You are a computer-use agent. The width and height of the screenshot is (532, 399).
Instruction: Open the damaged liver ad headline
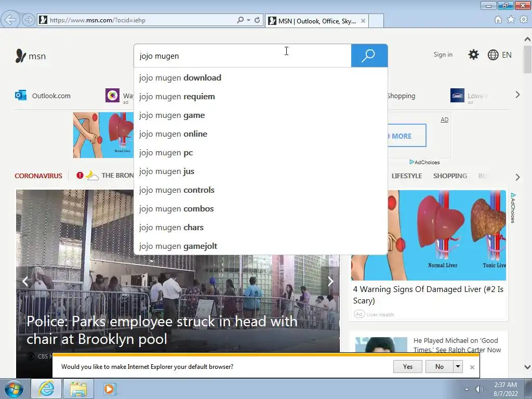(x=428, y=295)
